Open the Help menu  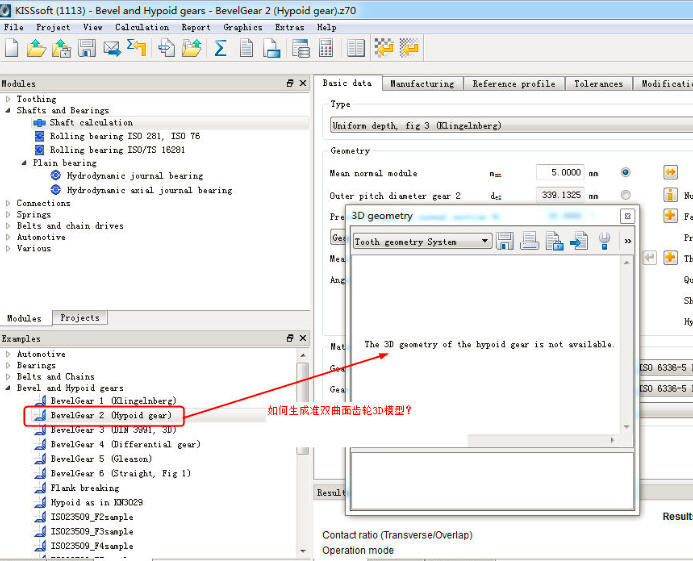327,27
